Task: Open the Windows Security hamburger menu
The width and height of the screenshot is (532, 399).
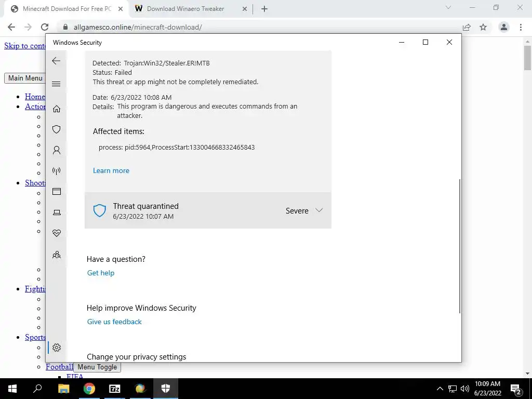Action: [x=56, y=84]
